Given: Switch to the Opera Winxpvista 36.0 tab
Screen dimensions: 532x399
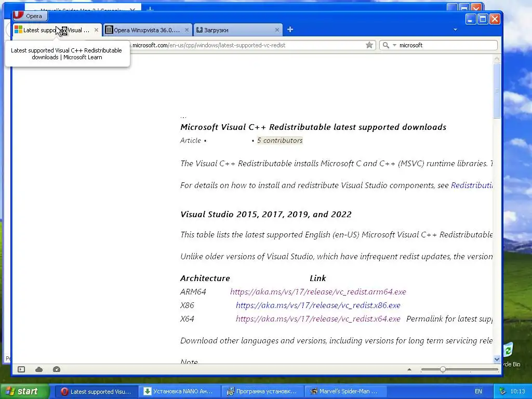Looking at the screenshot, I should tap(148, 30).
